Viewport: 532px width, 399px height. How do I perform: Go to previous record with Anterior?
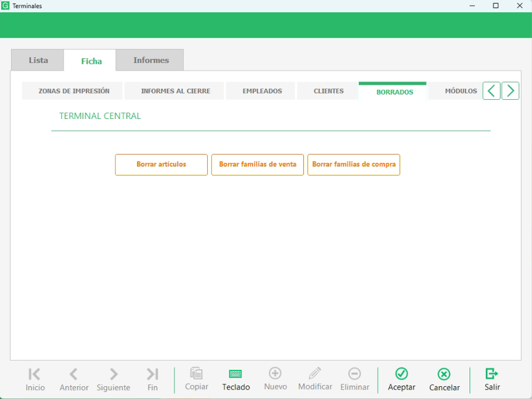[73, 374]
